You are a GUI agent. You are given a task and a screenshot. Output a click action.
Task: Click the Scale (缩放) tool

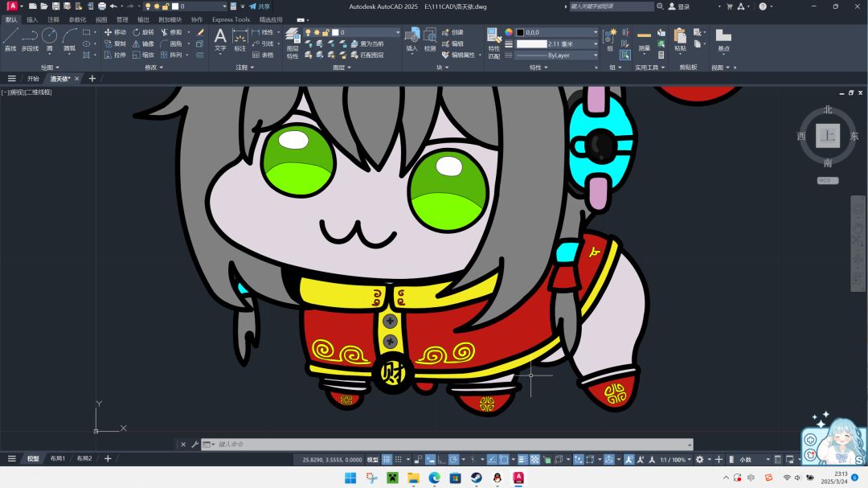[143, 55]
